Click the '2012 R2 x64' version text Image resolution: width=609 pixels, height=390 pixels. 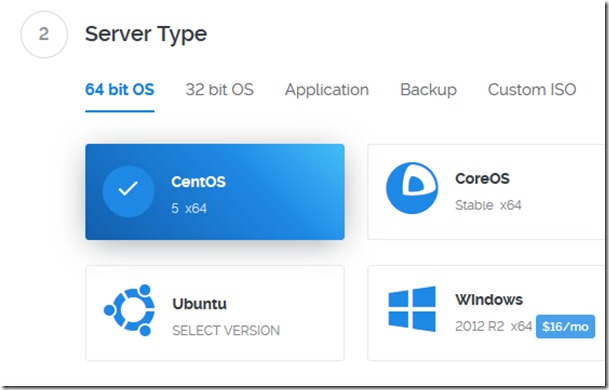click(493, 326)
